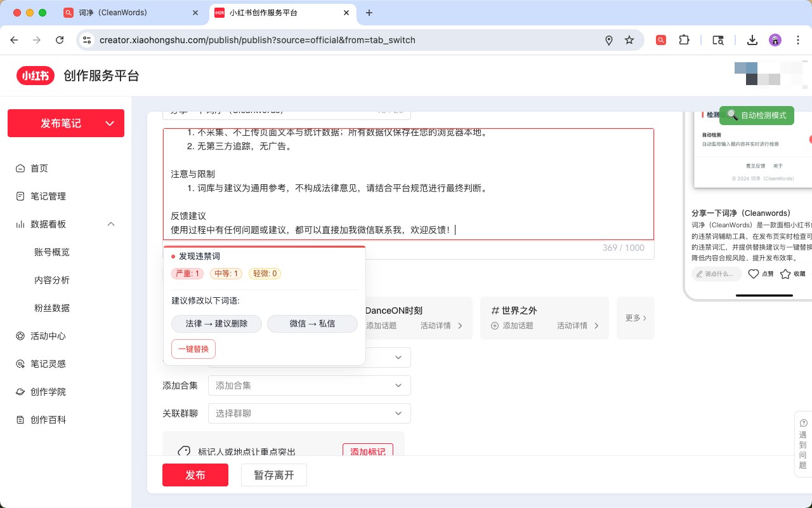Click the 严重: 1 severity badge
The width and height of the screenshot is (812, 508).
187,274
